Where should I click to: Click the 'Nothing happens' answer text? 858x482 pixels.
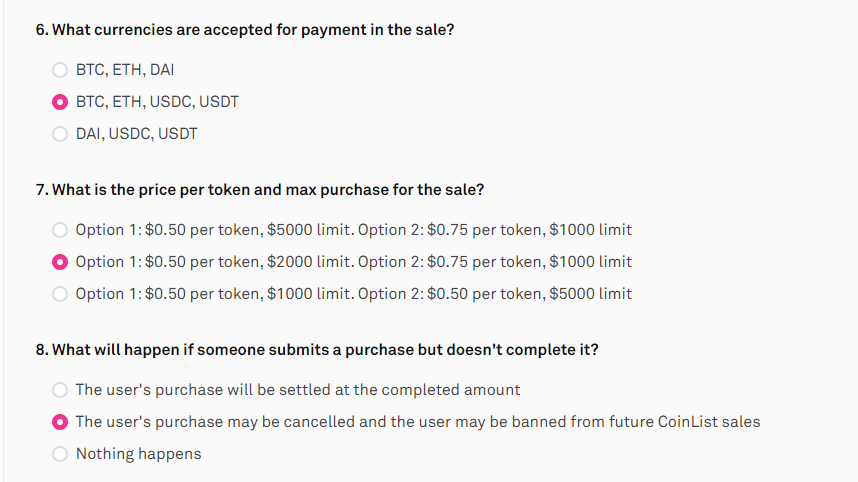pos(138,454)
